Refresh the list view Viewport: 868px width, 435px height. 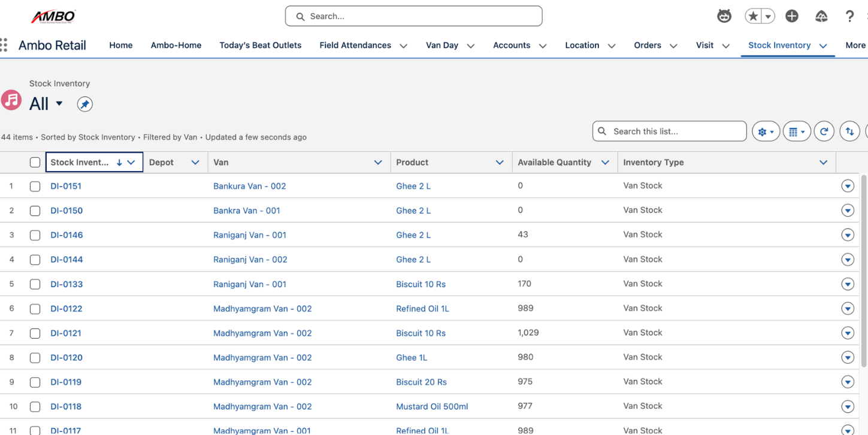click(x=824, y=132)
